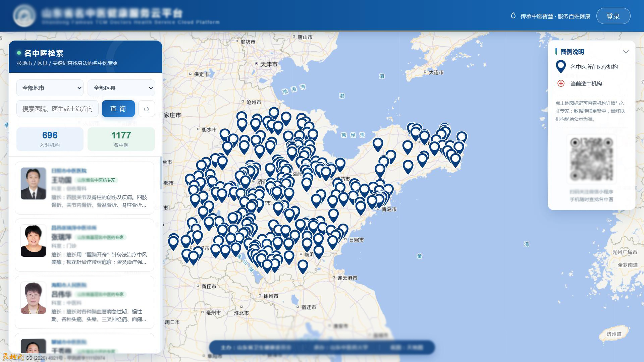Image resolution: width=644 pixels, height=362 pixels.
Task: Click the red plus selected-institution legend icon
Action: pyautogui.click(x=561, y=83)
